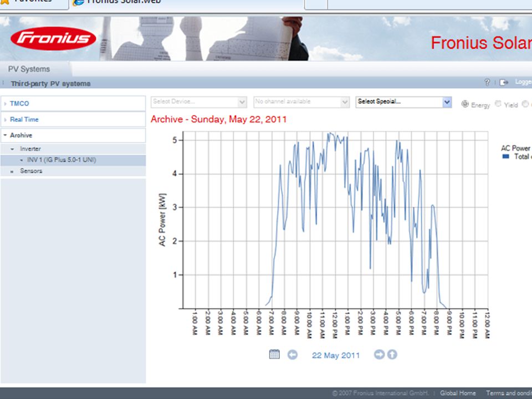This screenshot has height=399, width=532.
Task: Open the calendar date picker icon
Action: click(x=274, y=354)
